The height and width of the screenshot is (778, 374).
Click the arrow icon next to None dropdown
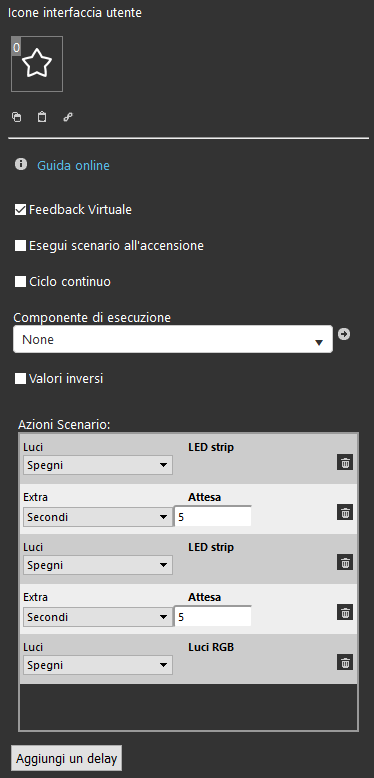[344, 334]
